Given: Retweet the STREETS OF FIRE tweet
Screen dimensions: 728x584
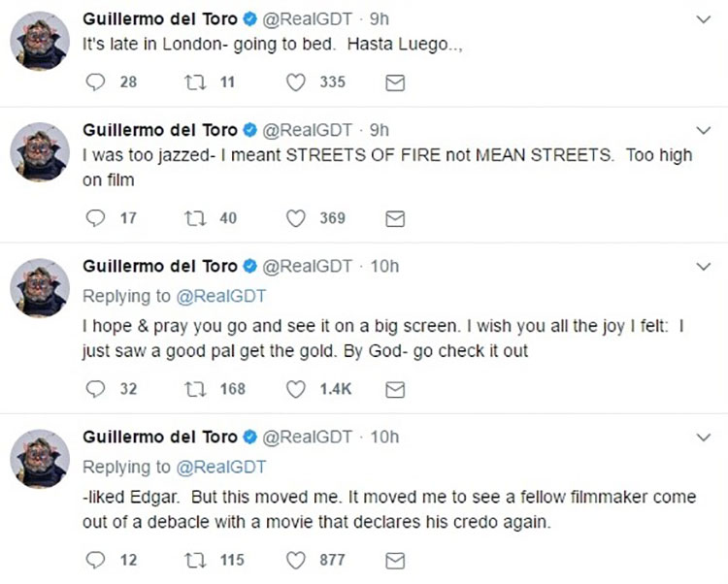Looking at the screenshot, I should (x=192, y=218).
